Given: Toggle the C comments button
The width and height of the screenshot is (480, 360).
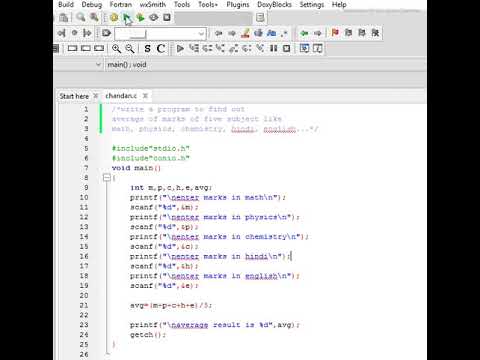Looking at the screenshot, I should pyautogui.click(x=161, y=49).
